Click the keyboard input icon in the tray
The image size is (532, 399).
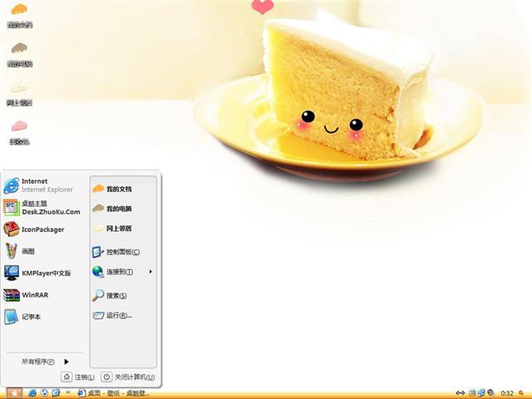click(x=472, y=393)
